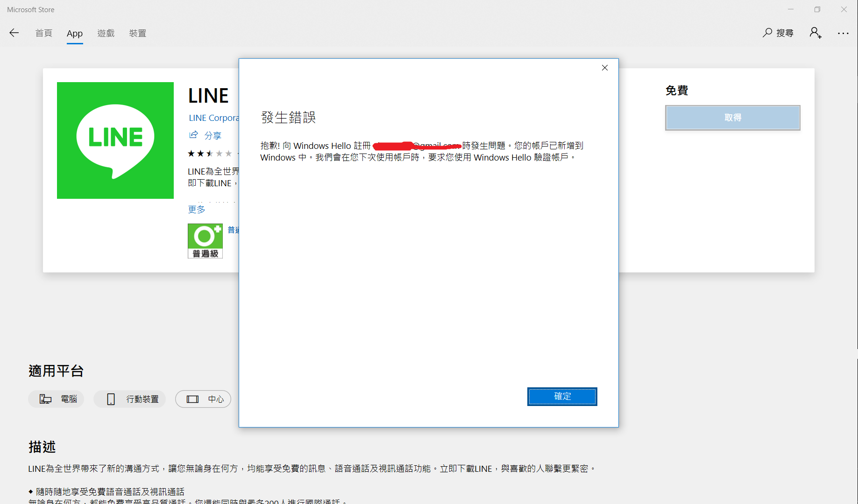This screenshot has height=504, width=858.
Task: Click the LINE app logo image
Action: tap(115, 140)
